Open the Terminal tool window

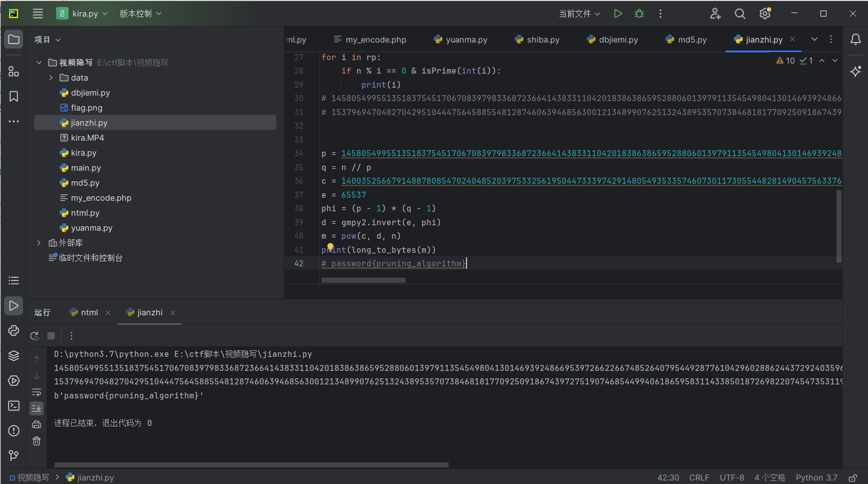[x=14, y=405]
